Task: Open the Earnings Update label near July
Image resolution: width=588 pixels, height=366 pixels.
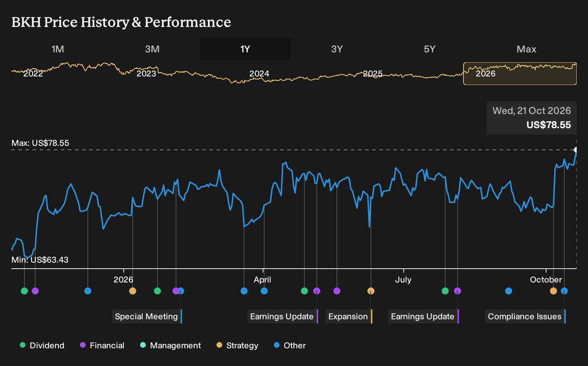Action: coord(423,316)
